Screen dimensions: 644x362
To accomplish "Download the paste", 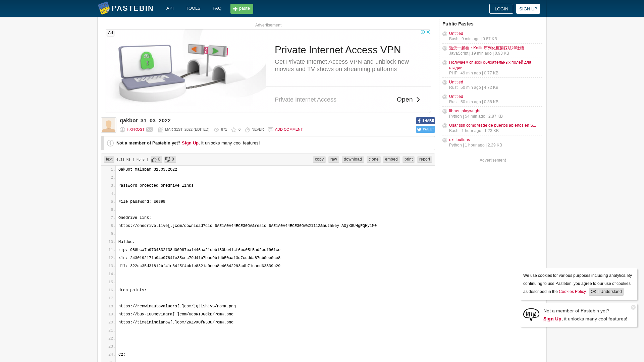I will 353,160.
